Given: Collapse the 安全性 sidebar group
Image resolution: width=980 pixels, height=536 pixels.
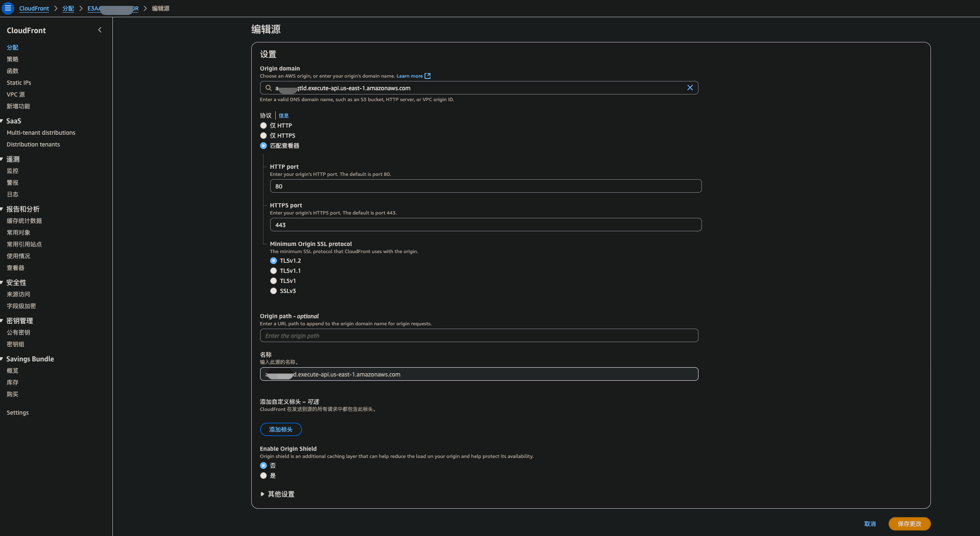Looking at the screenshot, I should [2, 282].
